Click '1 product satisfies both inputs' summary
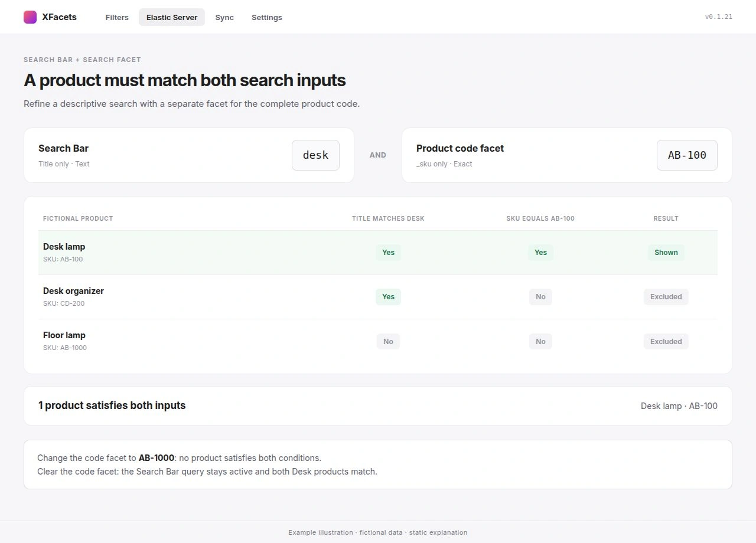This screenshot has width=756, height=543. coord(112,405)
